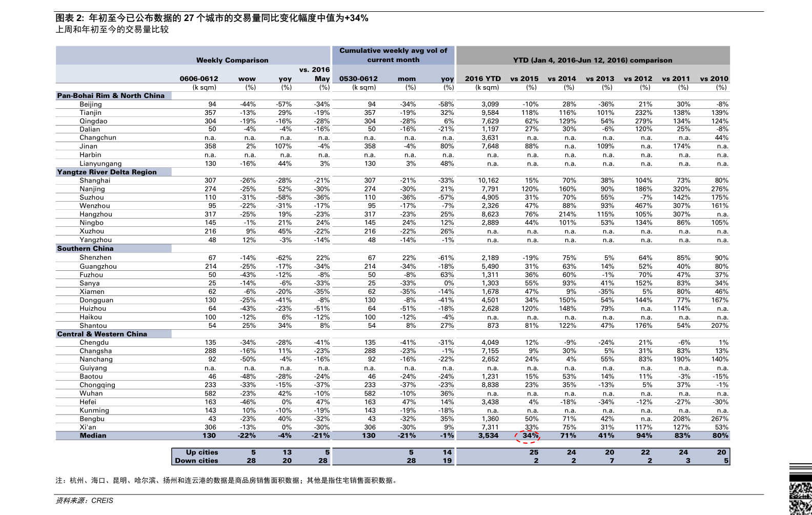Click the vs 2015 column header
The height and width of the screenshot is (515, 812).
[524, 78]
